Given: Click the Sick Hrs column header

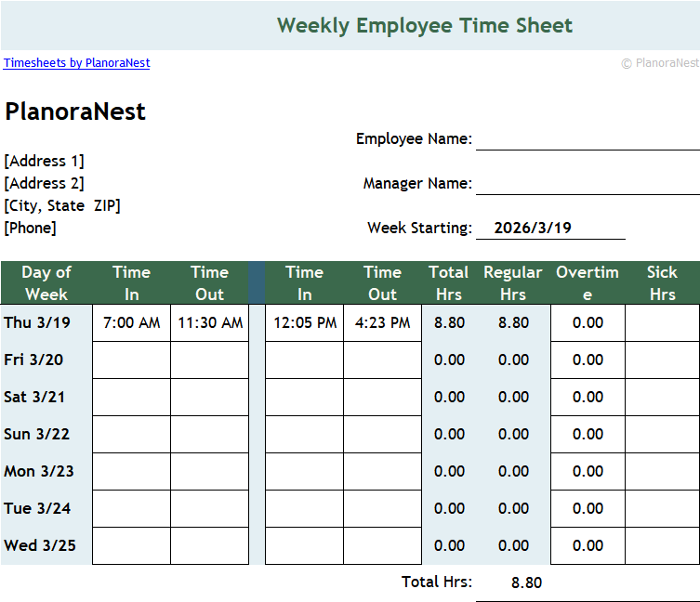Looking at the screenshot, I should [x=663, y=283].
